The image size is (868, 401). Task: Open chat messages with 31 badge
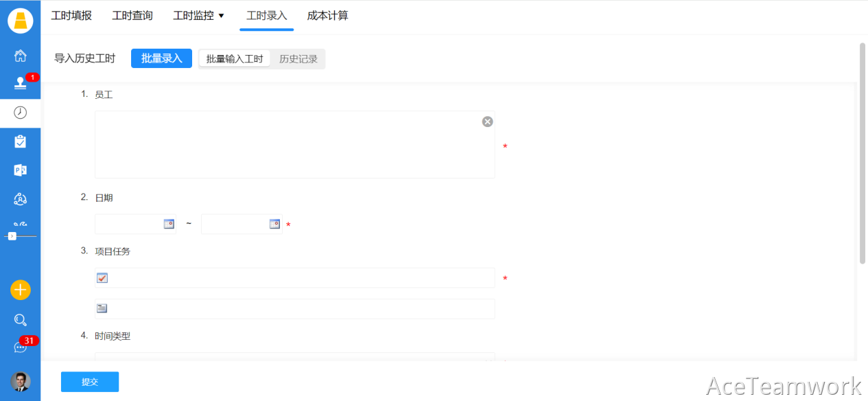tap(20, 347)
